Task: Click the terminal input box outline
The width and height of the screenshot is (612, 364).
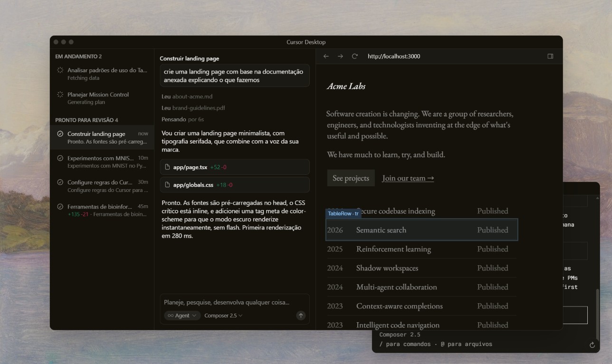Action: [x=575, y=315]
